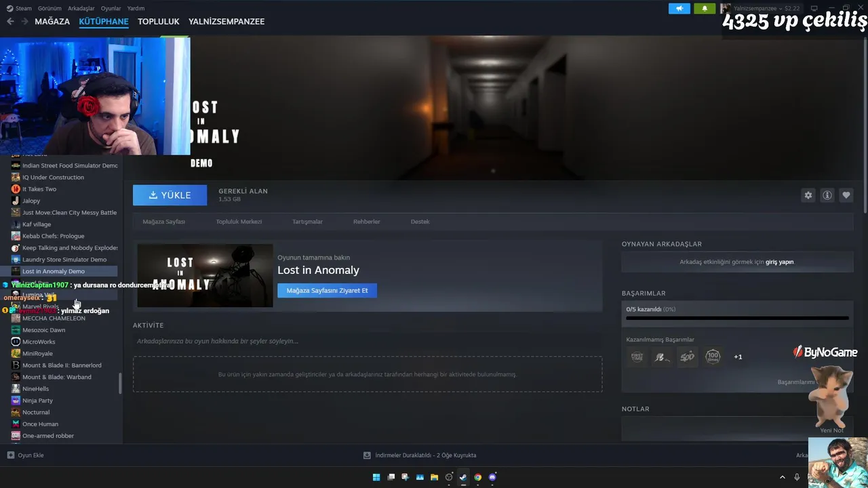Click the blue YÜKLE install button
868x488 pixels.
click(x=170, y=195)
